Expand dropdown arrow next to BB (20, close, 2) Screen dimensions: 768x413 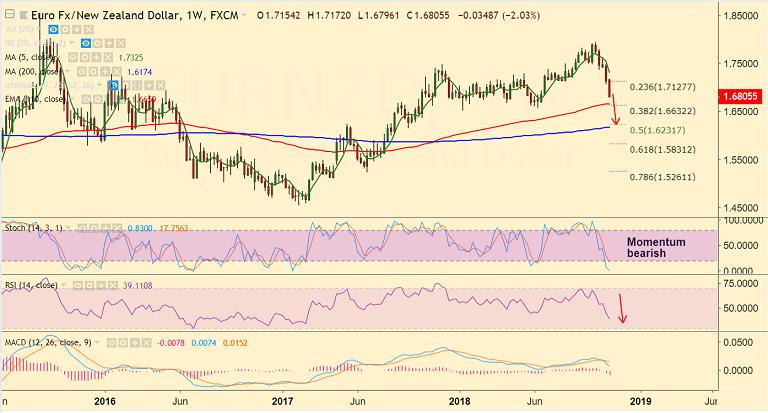click(x=72, y=43)
